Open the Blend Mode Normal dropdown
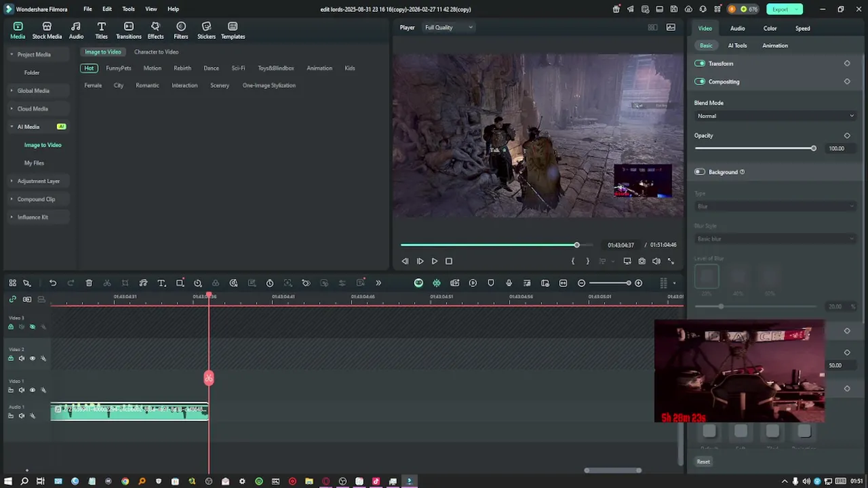Viewport: 868px width, 488px height. click(775, 116)
